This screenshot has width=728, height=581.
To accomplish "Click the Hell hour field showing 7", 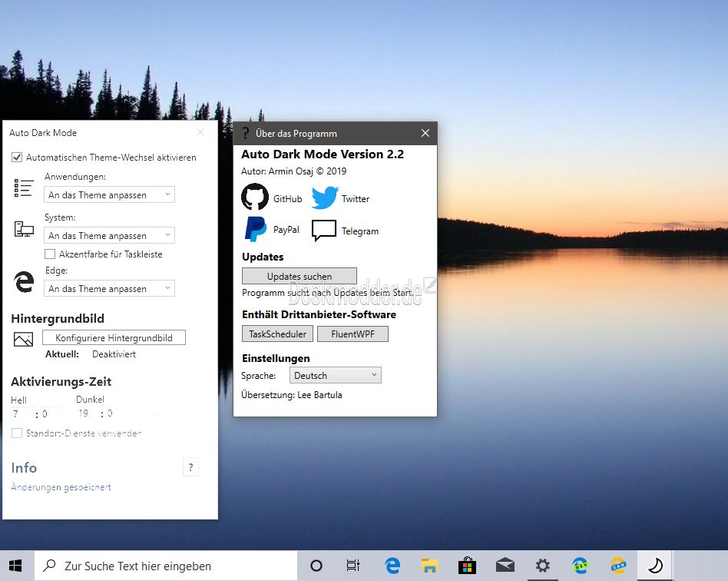I will tap(22, 413).
